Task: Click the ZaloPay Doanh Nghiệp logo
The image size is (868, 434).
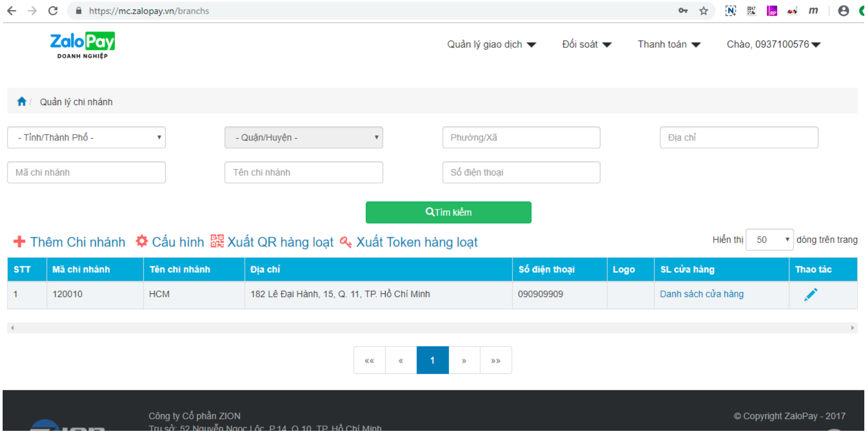Action: 82,45
